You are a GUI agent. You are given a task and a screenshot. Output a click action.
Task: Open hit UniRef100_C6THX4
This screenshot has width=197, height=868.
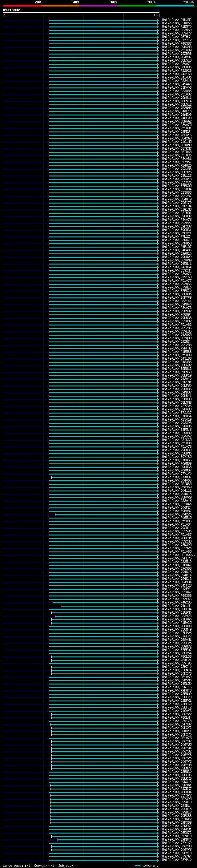[176, 37]
